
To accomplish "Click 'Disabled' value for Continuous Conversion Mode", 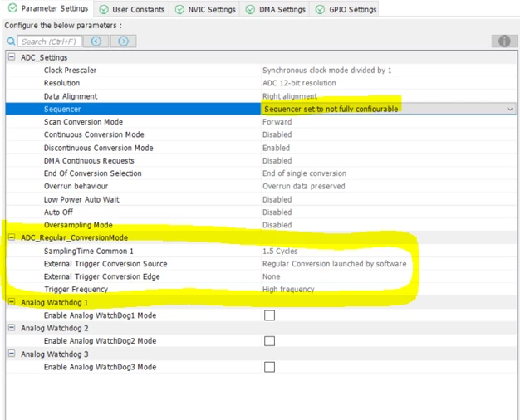I will coord(277,134).
